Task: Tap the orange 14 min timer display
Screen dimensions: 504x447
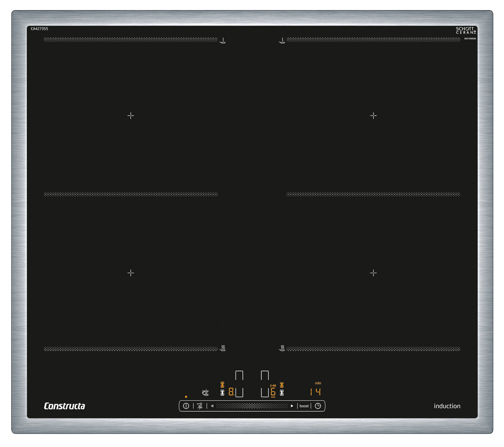Action: tap(315, 392)
